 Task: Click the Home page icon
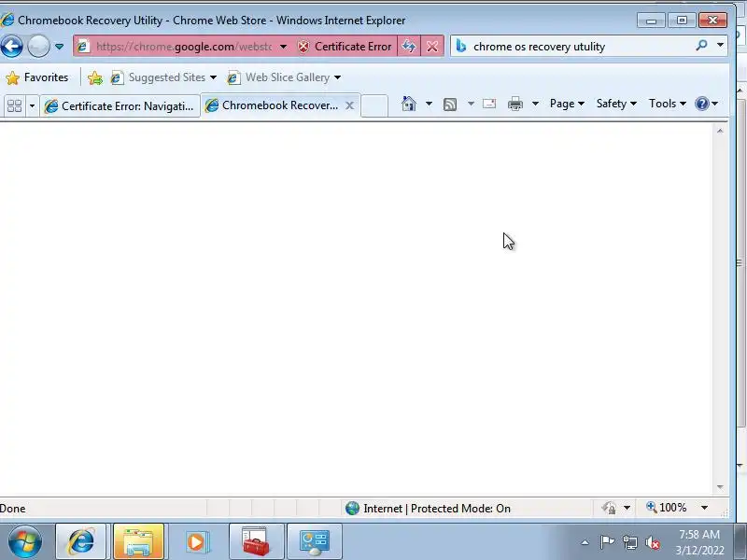tap(409, 104)
